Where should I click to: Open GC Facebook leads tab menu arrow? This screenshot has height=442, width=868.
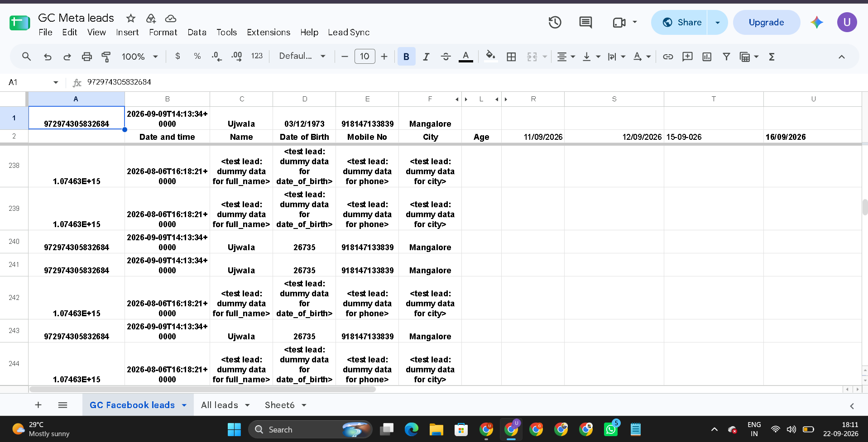(x=184, y=405)
